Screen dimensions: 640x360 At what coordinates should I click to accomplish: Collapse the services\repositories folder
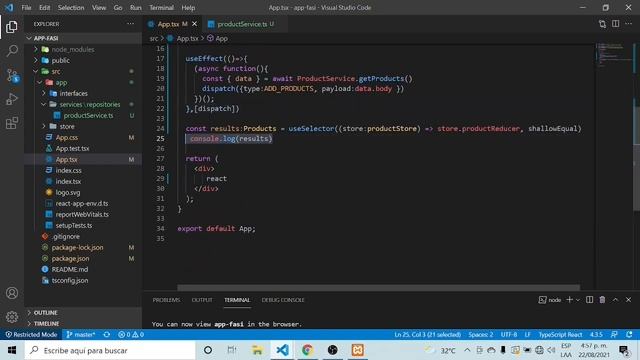(44, 104)
